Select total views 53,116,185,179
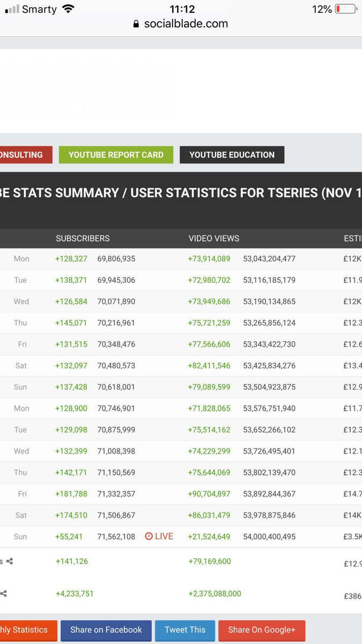The width and height of the screenshot is (362, 644). (269, 280)
